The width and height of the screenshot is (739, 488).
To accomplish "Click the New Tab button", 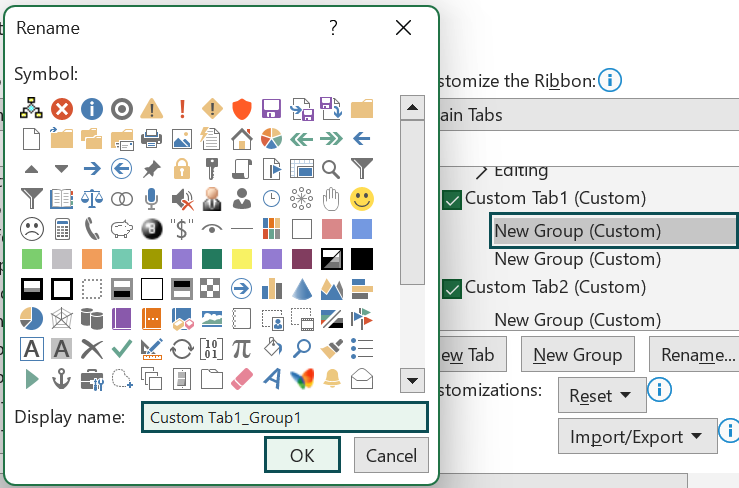I will coord(471,355).
